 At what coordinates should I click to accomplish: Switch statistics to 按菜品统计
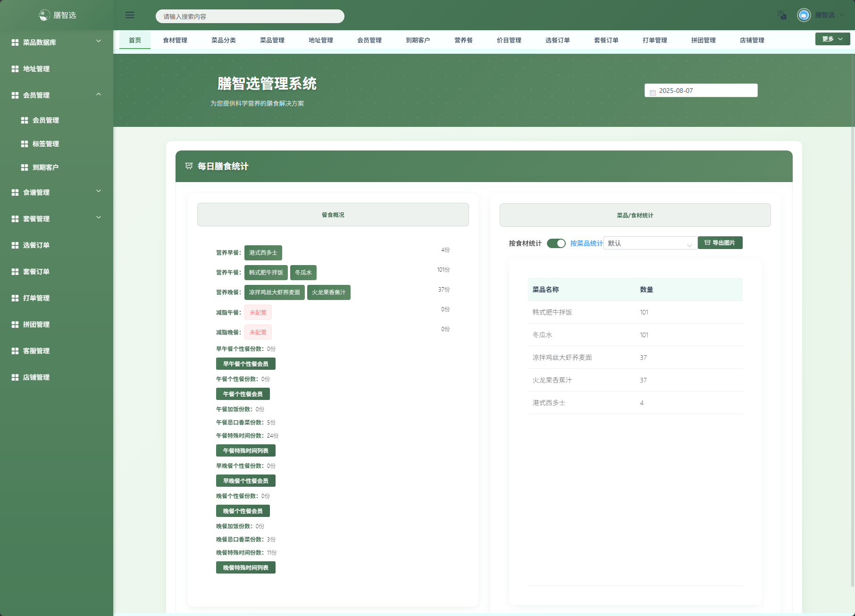(x=585, y=243)
